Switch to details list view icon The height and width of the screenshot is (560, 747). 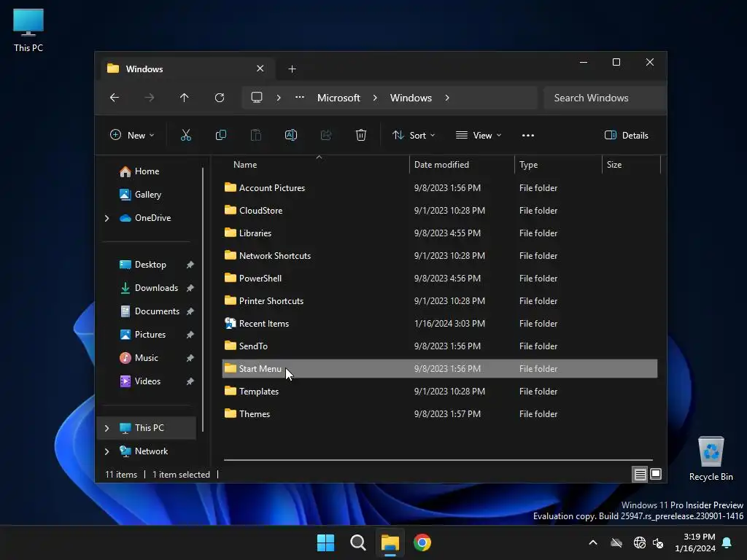tap(640, 474)
